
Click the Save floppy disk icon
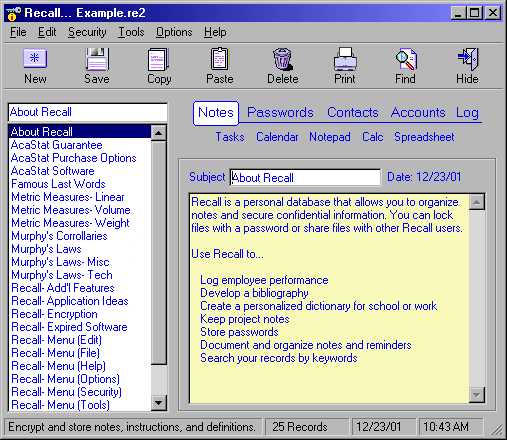tap(97, 59)
